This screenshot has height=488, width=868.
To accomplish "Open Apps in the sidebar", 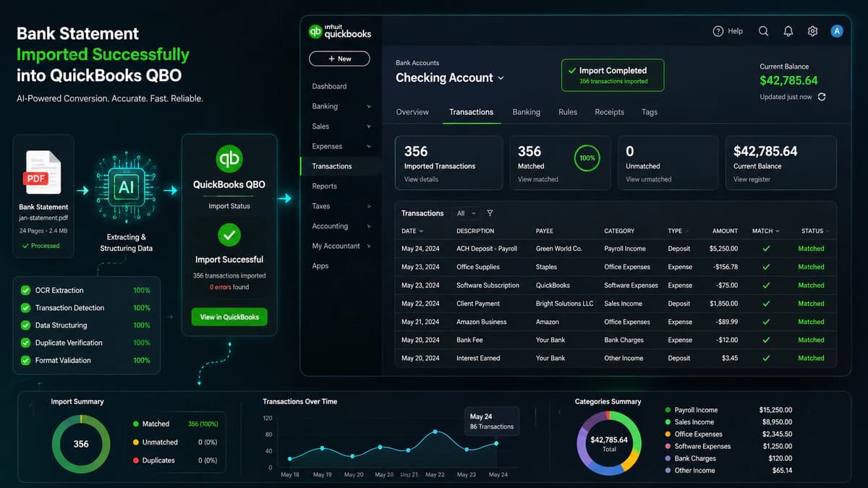I will [x=320, y=266].
